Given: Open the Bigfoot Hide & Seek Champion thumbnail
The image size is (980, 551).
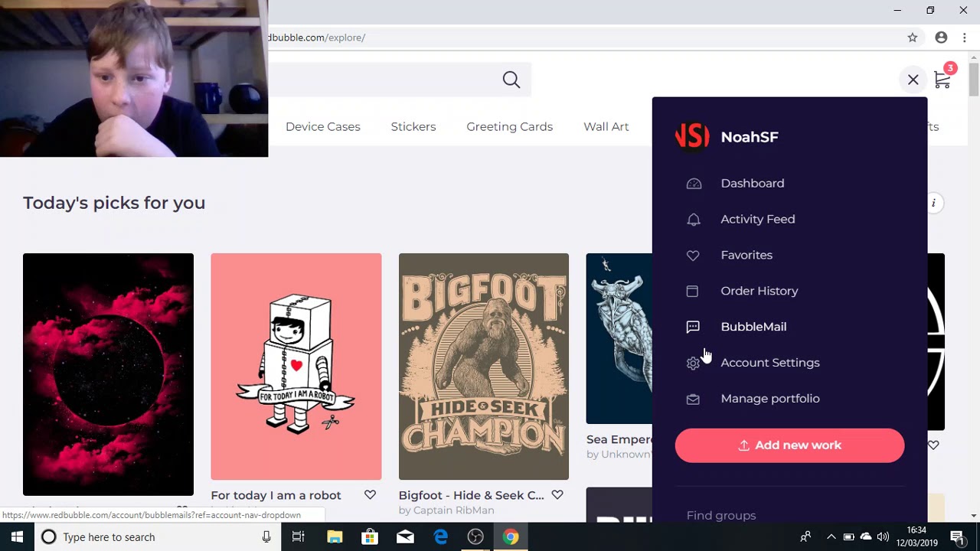Looking at the screenshot, I should click(x=484, y=367).
